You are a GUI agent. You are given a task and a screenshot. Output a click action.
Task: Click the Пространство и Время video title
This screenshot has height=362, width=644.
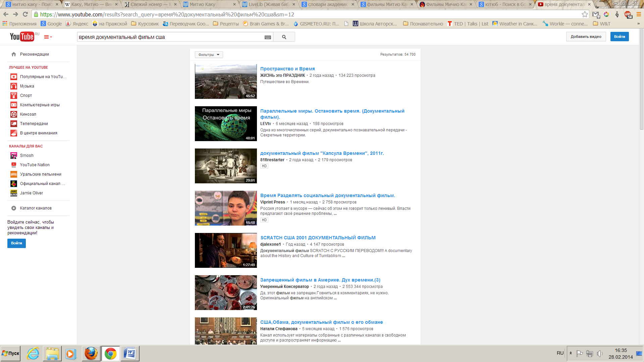point(287,69)
